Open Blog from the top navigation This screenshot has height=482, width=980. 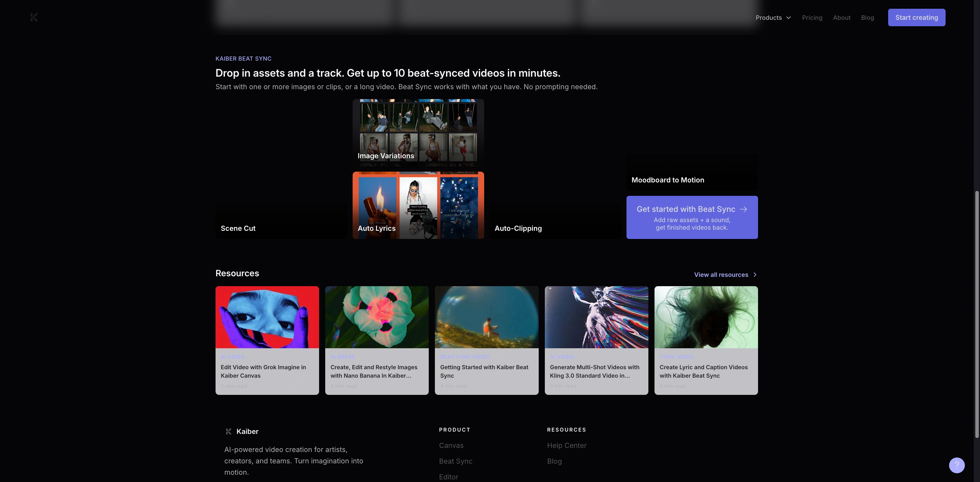pos(867,17)
